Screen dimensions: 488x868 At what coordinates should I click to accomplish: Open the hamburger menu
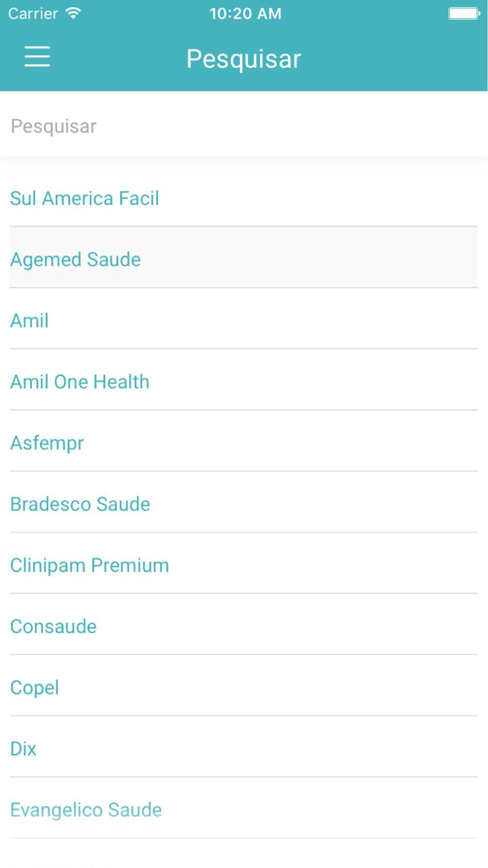(x=37, y=57)
